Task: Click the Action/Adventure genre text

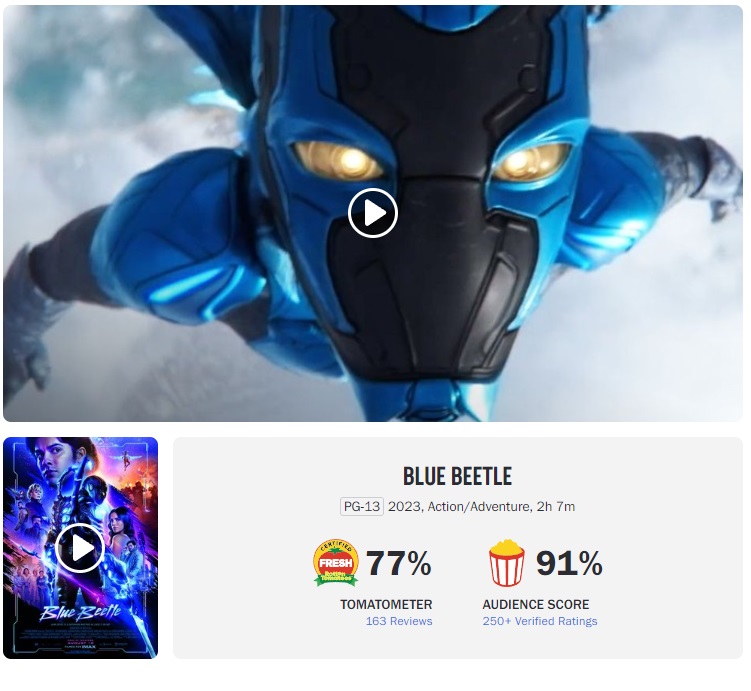Action: click(479, 507)
